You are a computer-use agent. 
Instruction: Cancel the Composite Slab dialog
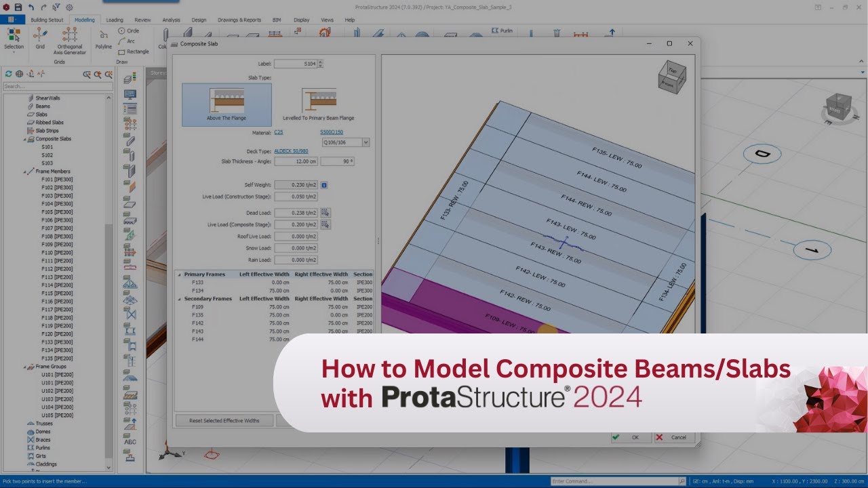click(x=673, y=437)
